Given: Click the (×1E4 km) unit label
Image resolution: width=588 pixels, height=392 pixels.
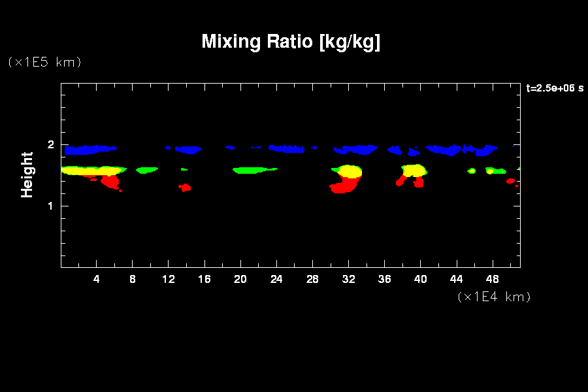Looking at the screenshot, I should click(x=494, y=297).
